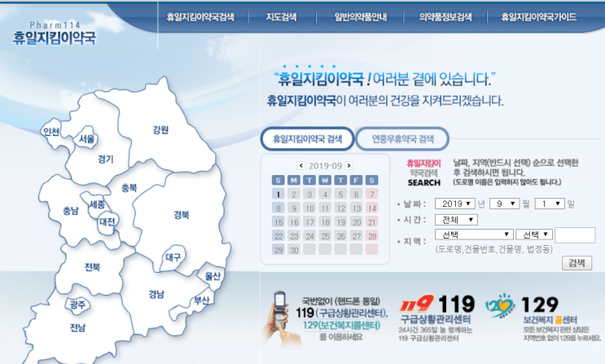This screenshot has height=364, width=605.
Task: Select 대전 on the map
Action: pos(107,221)
